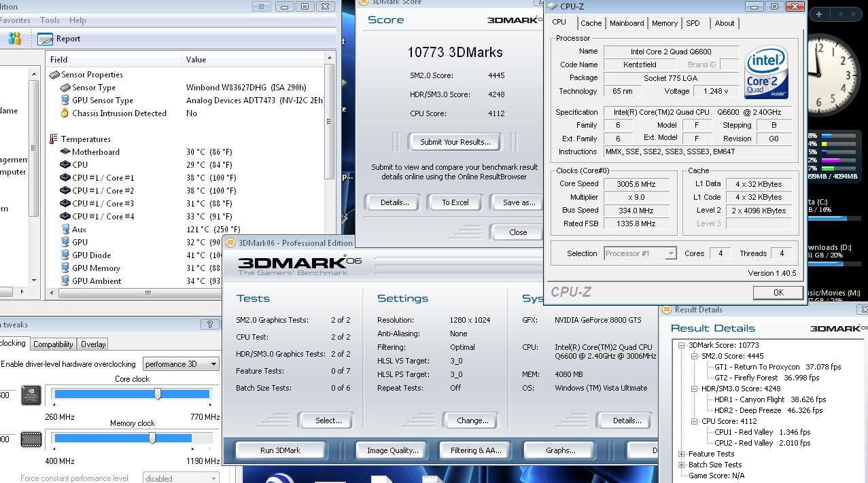
Task: Open the Help menu
Action: click(x=77, y=20)
